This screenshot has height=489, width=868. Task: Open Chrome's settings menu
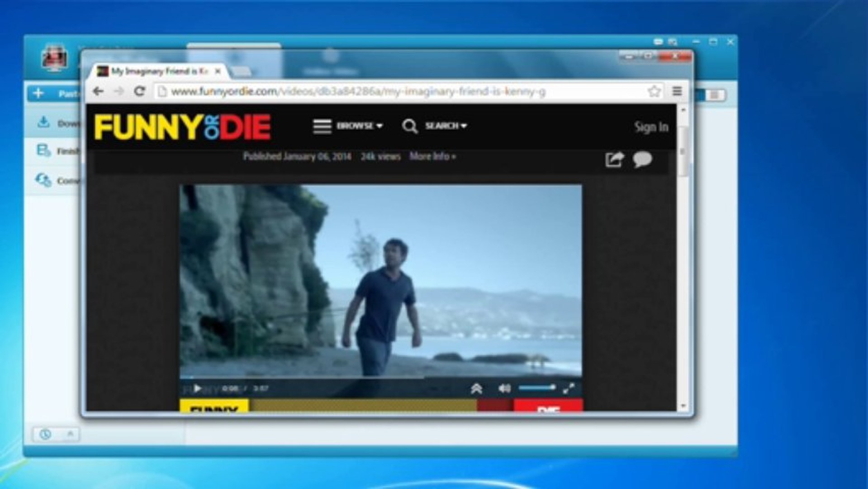click(677, 91)
